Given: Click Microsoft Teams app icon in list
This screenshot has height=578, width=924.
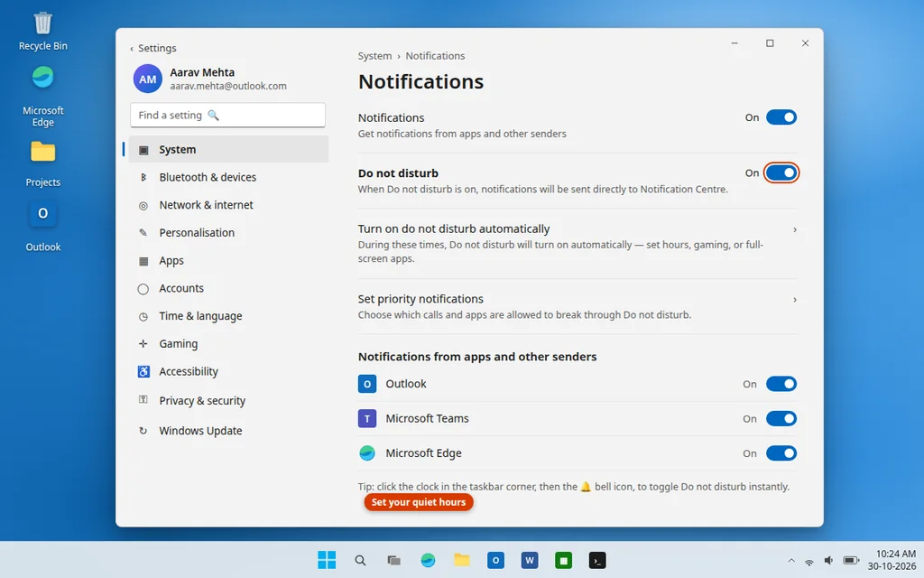Looking at the screenshot, I should (x=367, y=419).
